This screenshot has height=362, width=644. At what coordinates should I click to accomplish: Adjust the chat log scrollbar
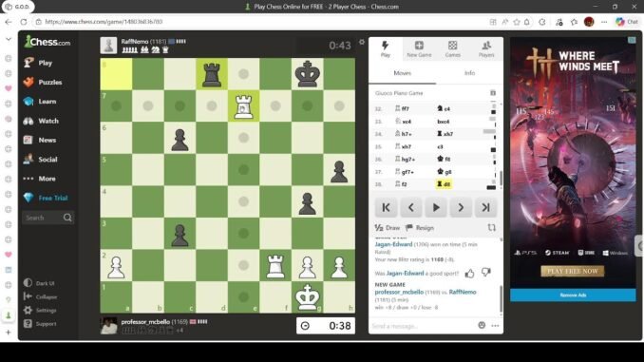[502, 299]
